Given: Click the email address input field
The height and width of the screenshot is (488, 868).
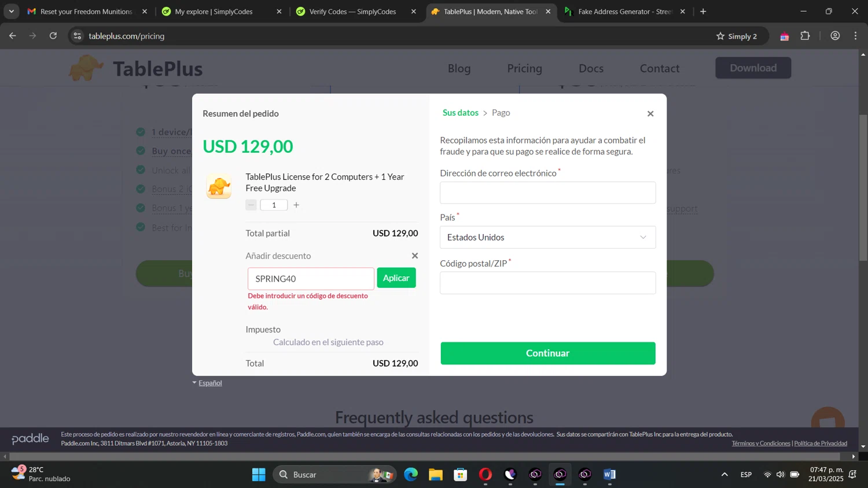Looking at the screenshot, I should [547, 193].
